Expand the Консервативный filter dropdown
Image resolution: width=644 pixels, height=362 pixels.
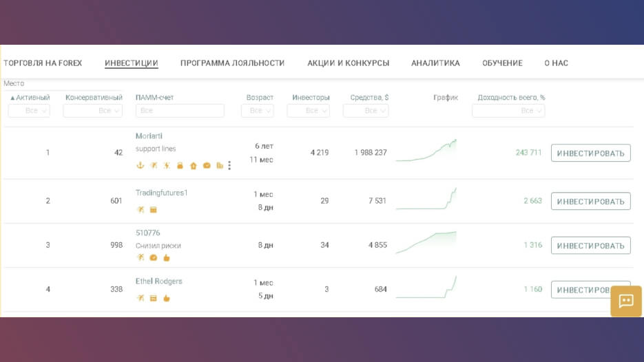coord(93,111)
